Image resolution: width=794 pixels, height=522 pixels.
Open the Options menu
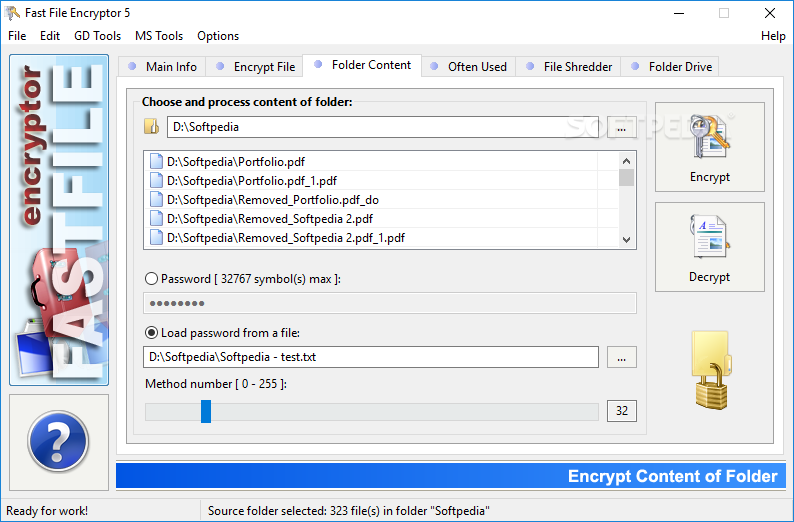click(x=218, y=36)
